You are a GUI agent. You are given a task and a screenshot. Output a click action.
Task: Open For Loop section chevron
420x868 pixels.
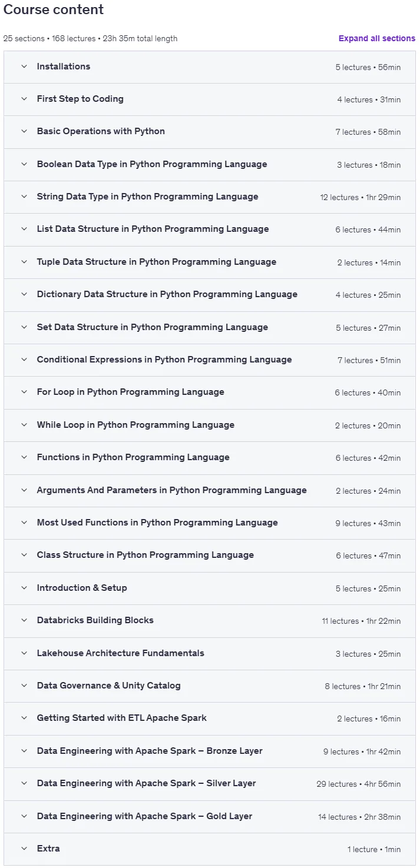tap(24, 392)
